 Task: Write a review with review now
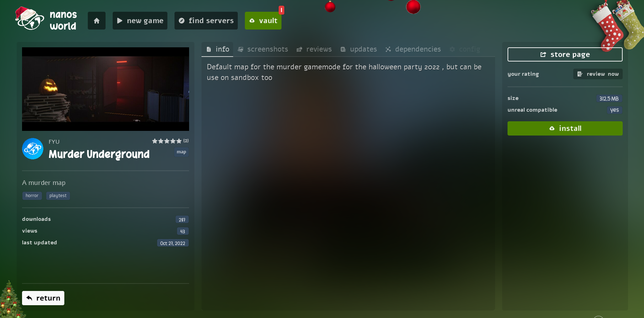click(598, 74)
